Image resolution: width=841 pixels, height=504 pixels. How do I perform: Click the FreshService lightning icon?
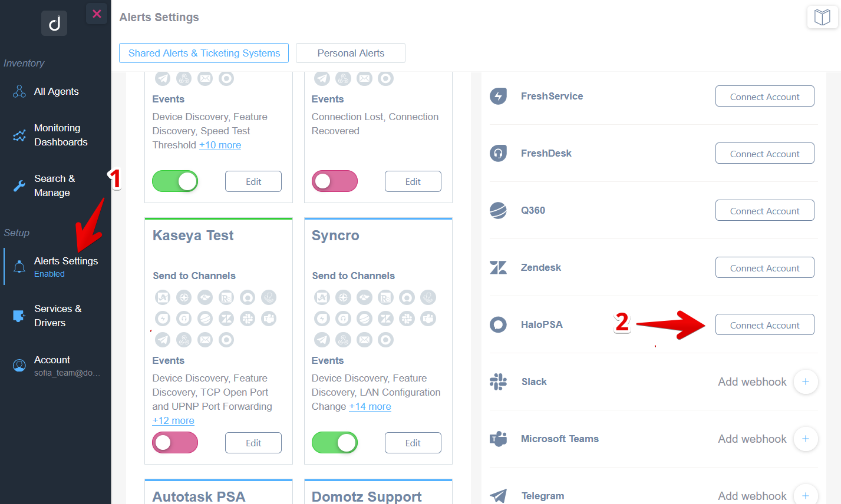498,96
